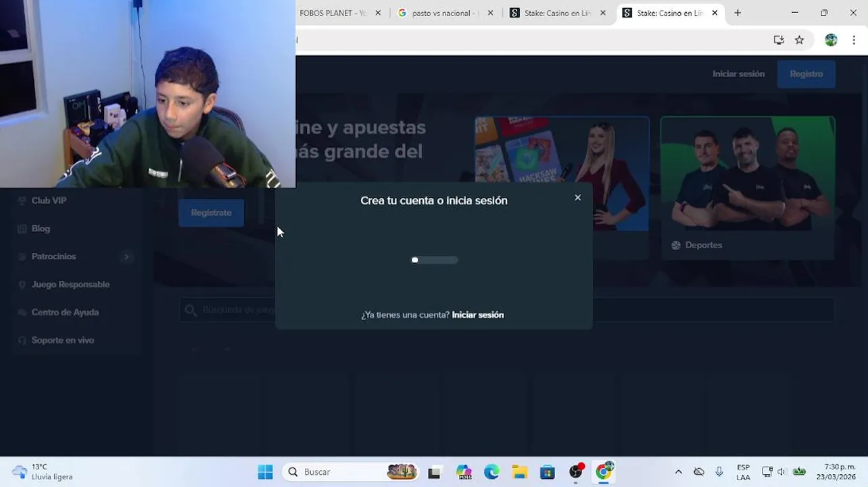Viewport: 868px width, 487px height.
Task: Click the microphone tray icon
Action: tap(719, 472)
